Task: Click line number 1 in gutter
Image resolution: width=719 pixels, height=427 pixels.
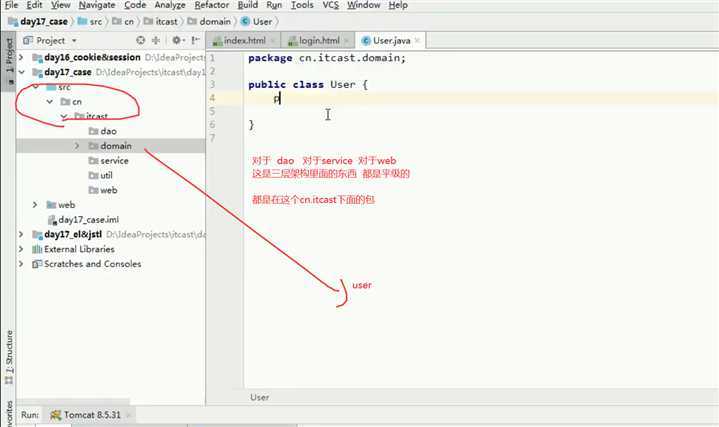Action: coord(212,58)
